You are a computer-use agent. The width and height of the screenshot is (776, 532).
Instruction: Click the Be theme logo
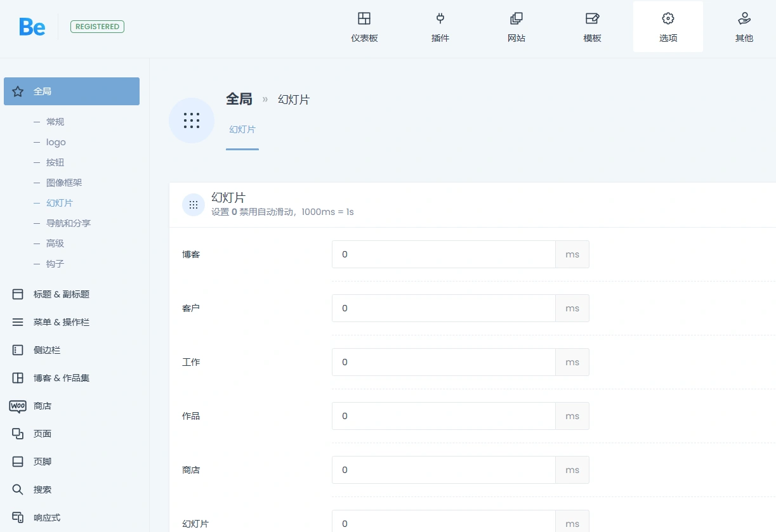click(31, 27)
